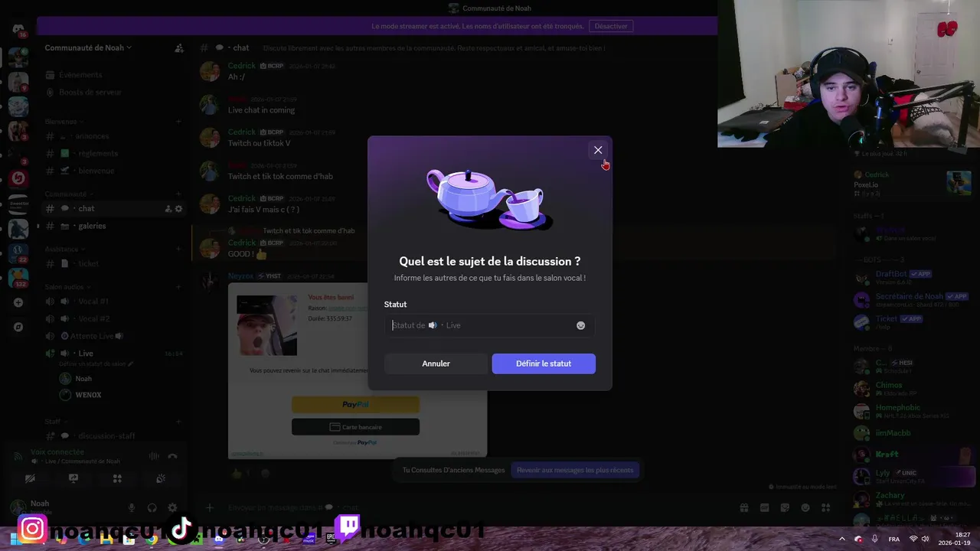Open the GIF picker in message bar

pyautogui.click(x=764, y=507)
